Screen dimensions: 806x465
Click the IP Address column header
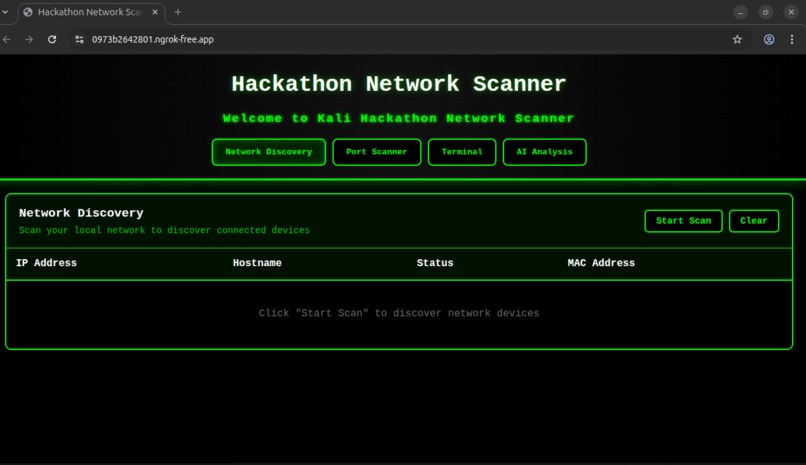click(46, 263)
